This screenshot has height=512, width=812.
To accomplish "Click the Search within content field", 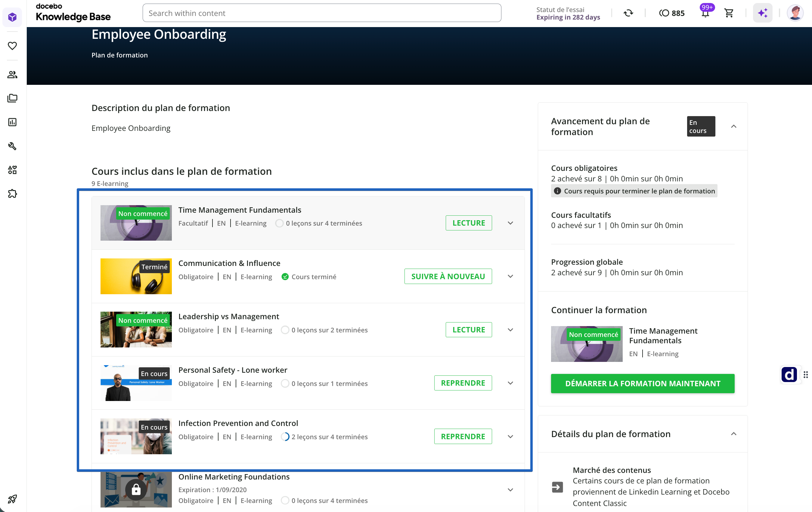I will coord(322,13).
